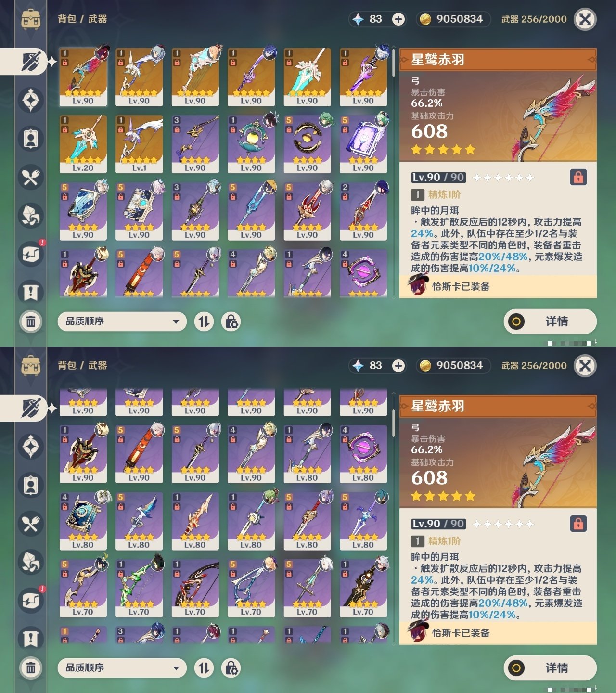Viewport: 616px width, 693px height.
Task: Expand 星鹫赤羽 title bar arrow in lower panel
Action: [592, 406]
